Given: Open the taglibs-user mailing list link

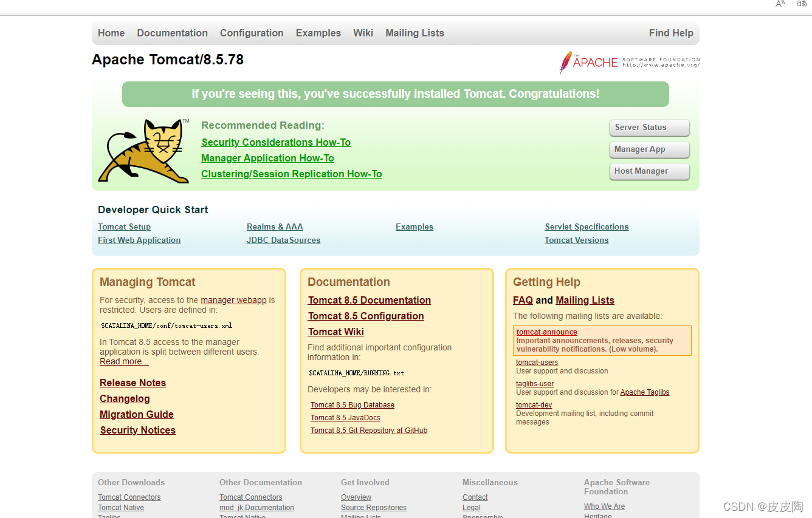Looking at the screenshot, I should click(x=535, y=384).
